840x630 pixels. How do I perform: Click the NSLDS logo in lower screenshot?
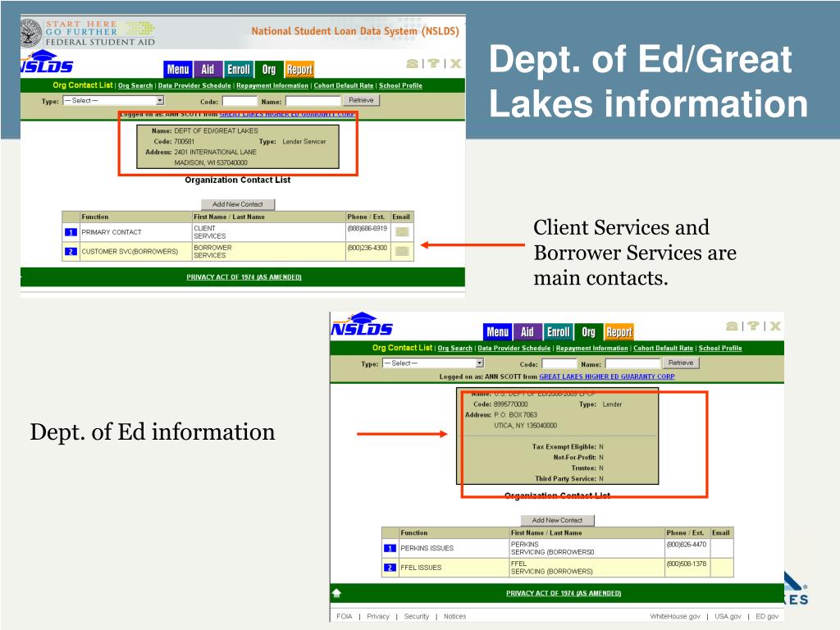362,324
